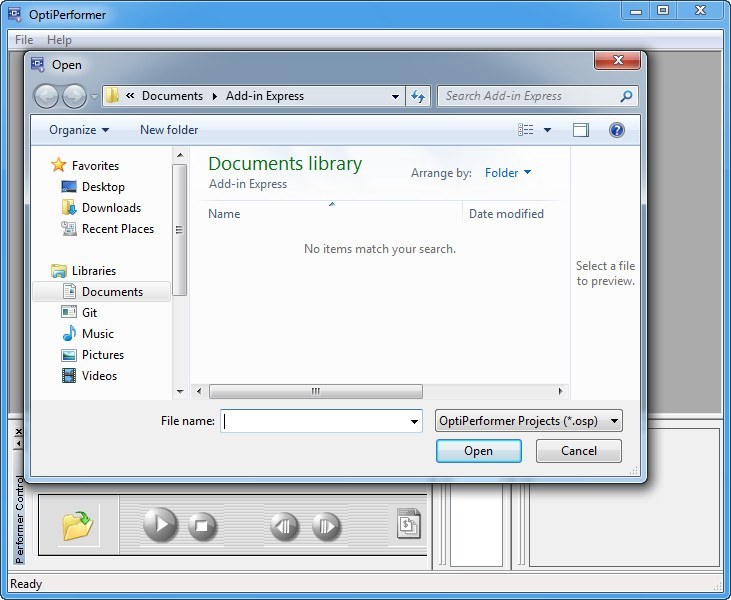The height and width of the screenshot is (600, 731).
Task: Click the open project folder icon in Performer Control
Action: click(78, 524)
